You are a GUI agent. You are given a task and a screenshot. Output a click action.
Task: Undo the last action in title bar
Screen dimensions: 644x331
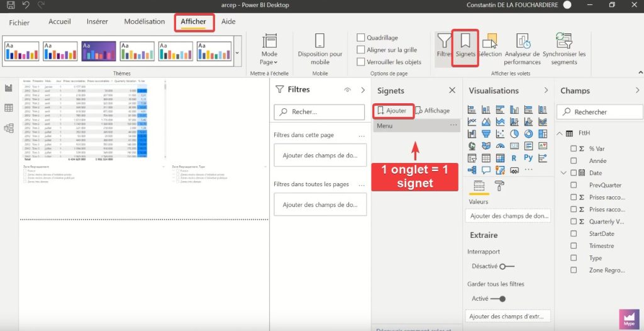pyautogui.click(x=25, y=5)
